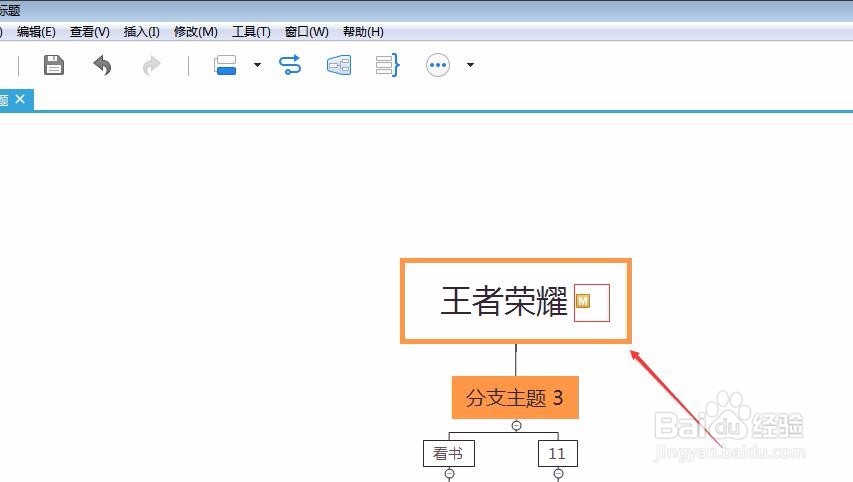Collapse the children under topic 11

coord(558,474)
